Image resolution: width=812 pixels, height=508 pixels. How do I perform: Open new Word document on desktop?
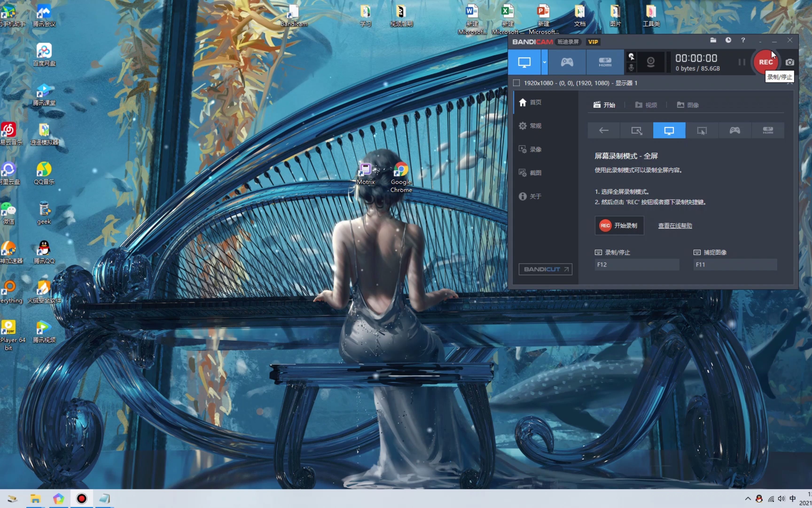point(472,20)
